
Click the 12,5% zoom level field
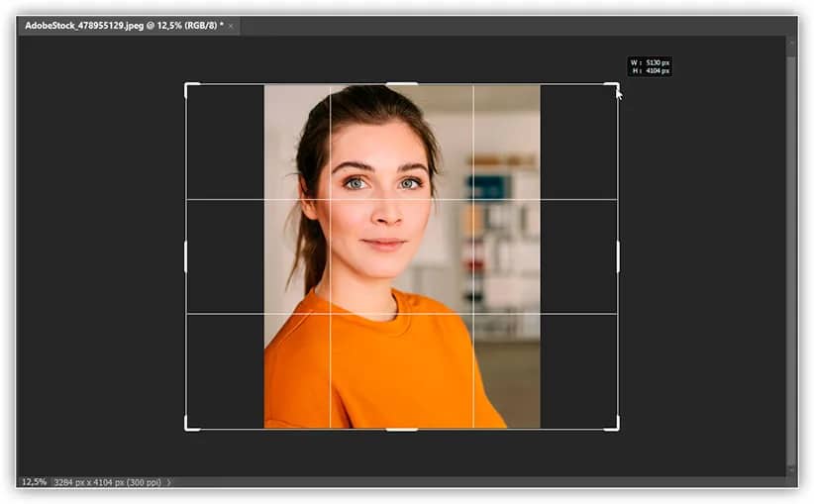pos(34,482)
